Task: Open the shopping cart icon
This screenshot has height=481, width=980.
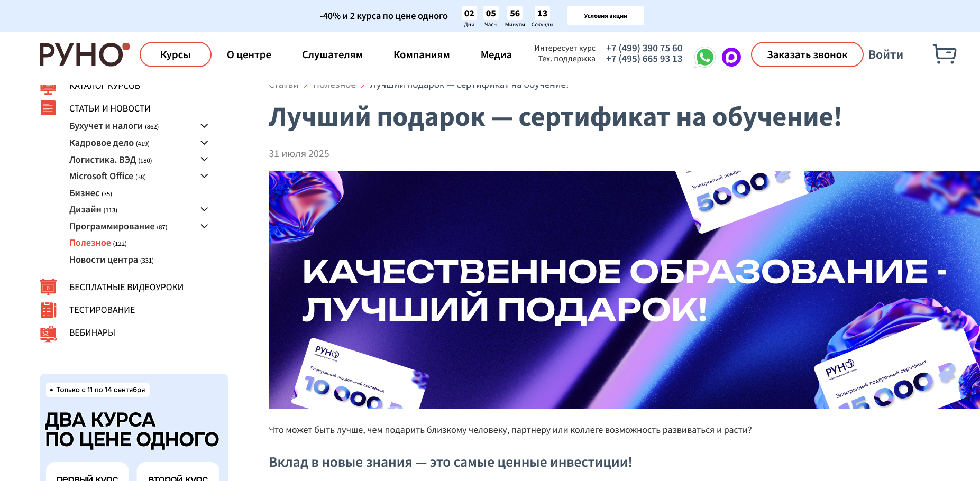Action: 945,54
